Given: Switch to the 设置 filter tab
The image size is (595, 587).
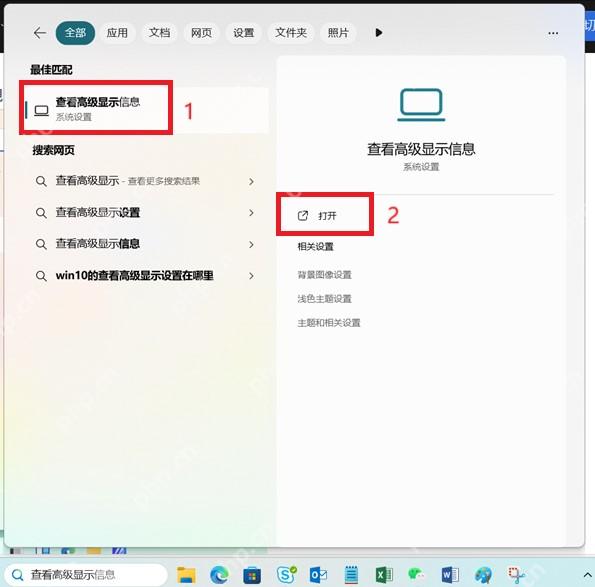Looking at the screenshot, I should tap(243, 33).
